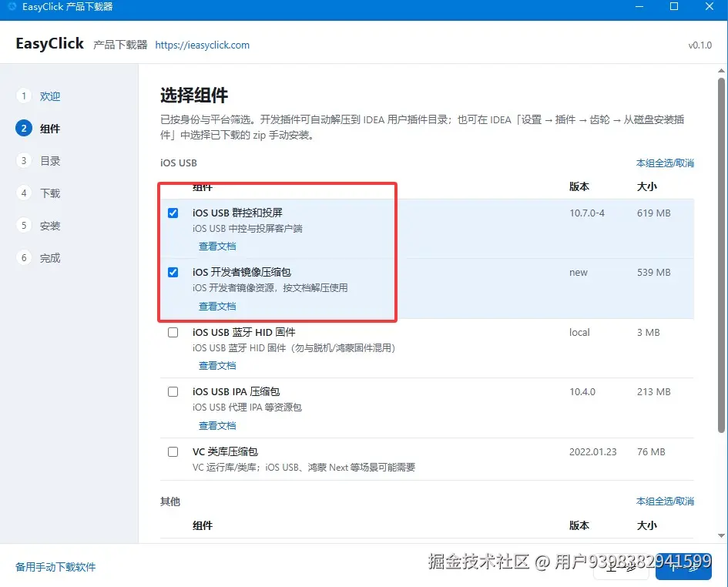
Task: Click 本组全选/取消 for 其他 group
Action: point(665,501)
